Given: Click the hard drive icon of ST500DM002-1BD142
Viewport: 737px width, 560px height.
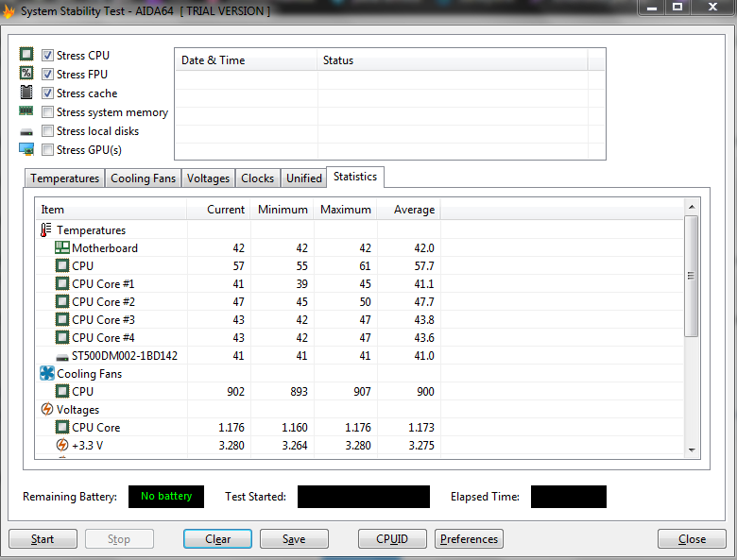Looking at the screenshot, I should tap(62, 358).
